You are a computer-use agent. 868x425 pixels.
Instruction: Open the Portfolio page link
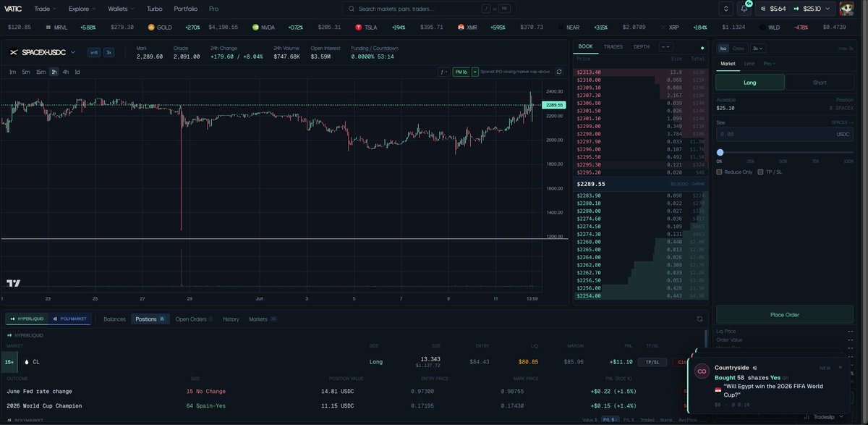[x=186, y=9]
